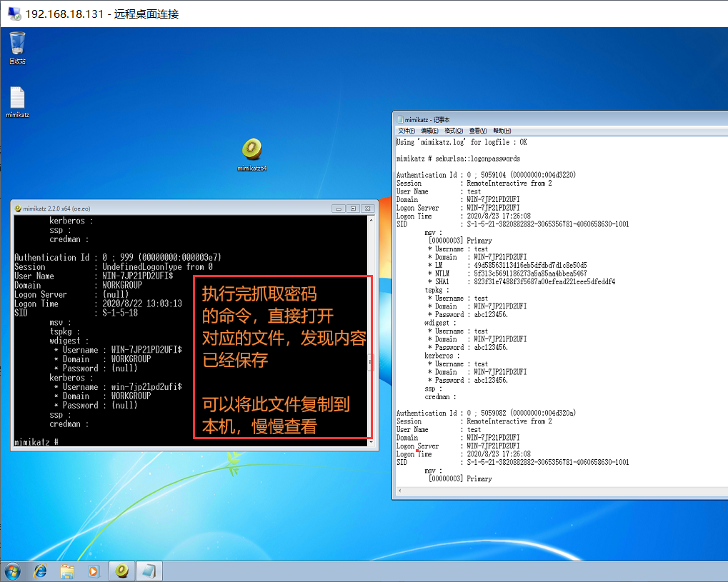Switch to mimikatz kiwi taskbar button
This screenshot has width=728, height=582.
[x=122, y=571]
